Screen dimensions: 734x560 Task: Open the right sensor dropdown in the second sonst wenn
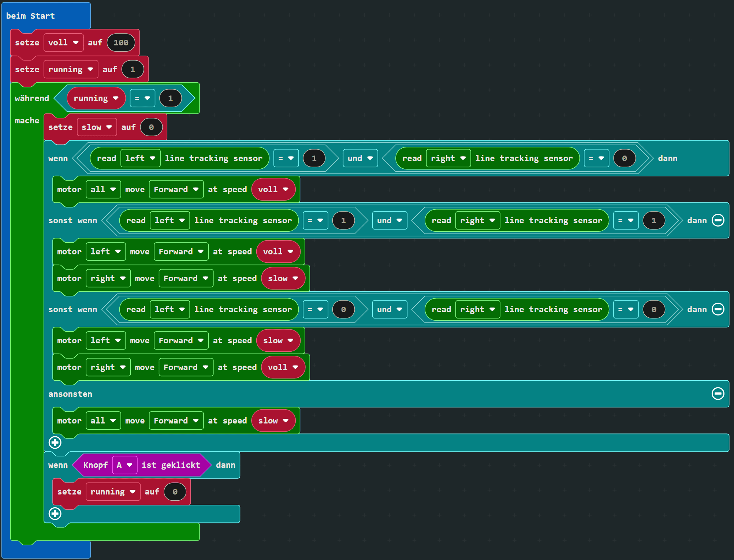(477, 309)
